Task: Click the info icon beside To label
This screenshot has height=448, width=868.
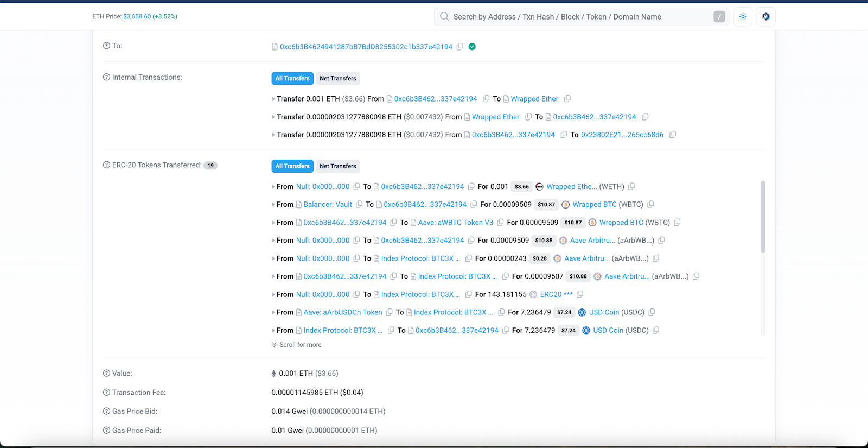Action: (106, 46)
